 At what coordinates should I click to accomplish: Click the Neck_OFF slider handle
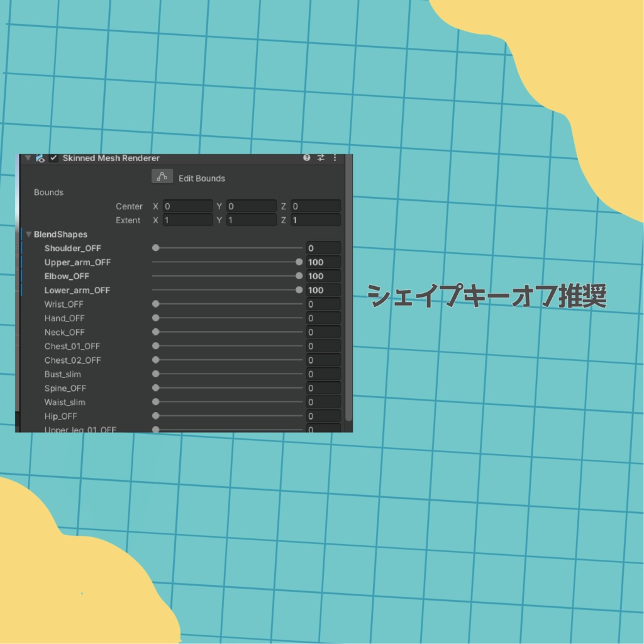[155, 332]
